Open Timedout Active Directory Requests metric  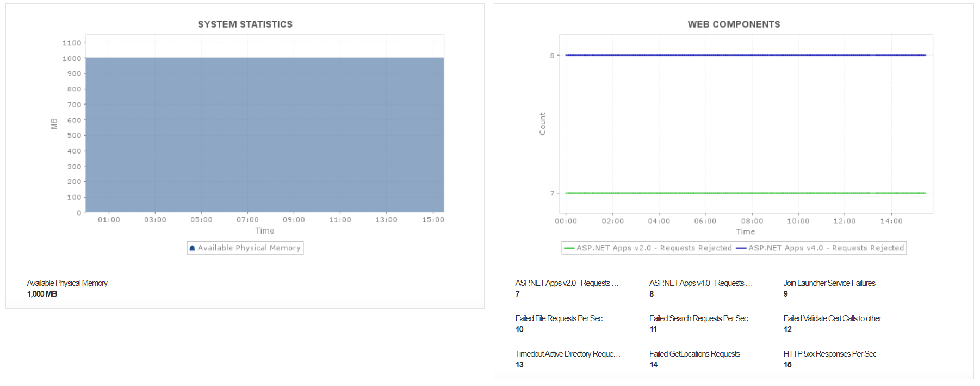[x=568, y=354]
